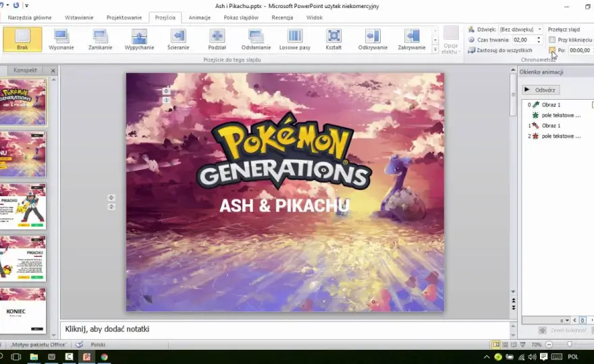Open the Dźwięk sound dropdown
Screen dimensions: 594x364
tap(539, 29)
